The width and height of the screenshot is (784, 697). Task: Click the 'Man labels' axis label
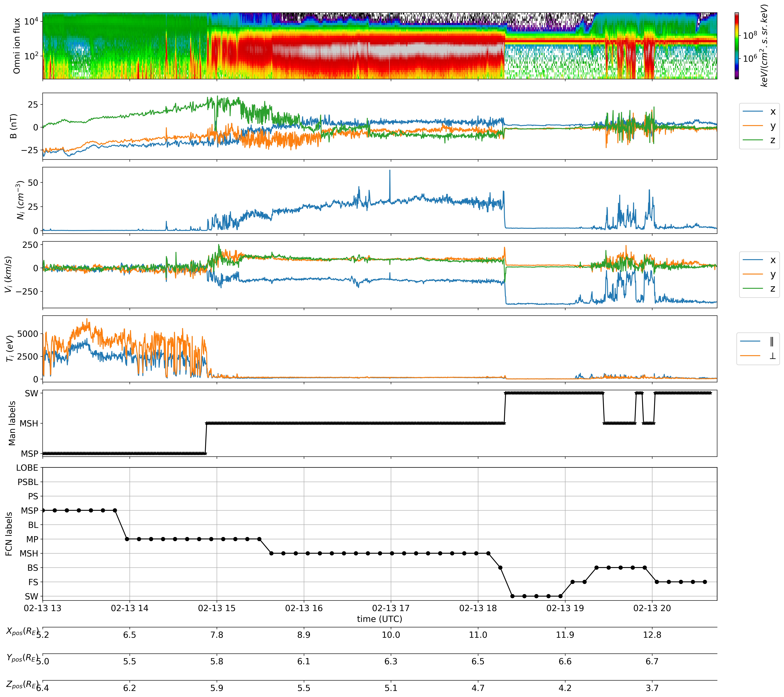tap(12, 423)
